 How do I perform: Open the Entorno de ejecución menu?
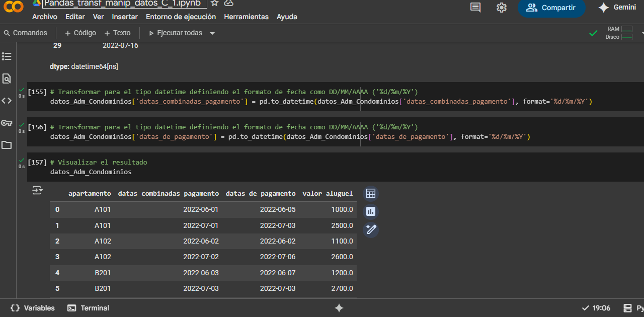tap(181, 17)
